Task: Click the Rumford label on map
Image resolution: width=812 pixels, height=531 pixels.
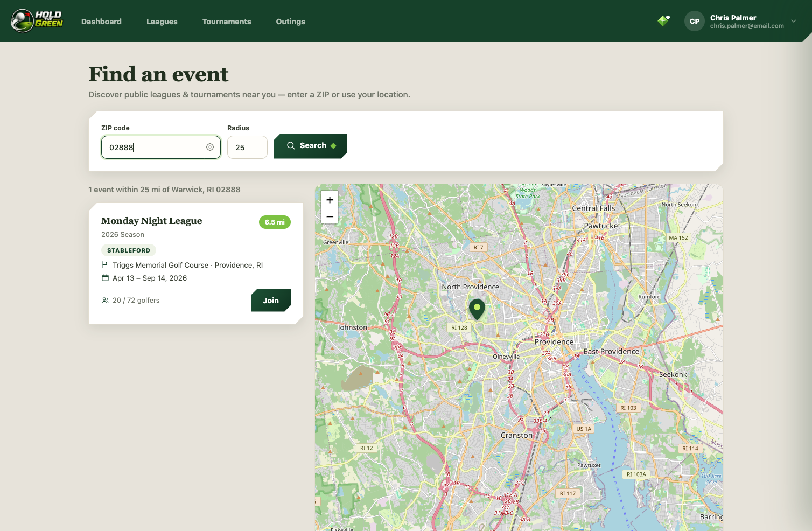Action: 649,297
